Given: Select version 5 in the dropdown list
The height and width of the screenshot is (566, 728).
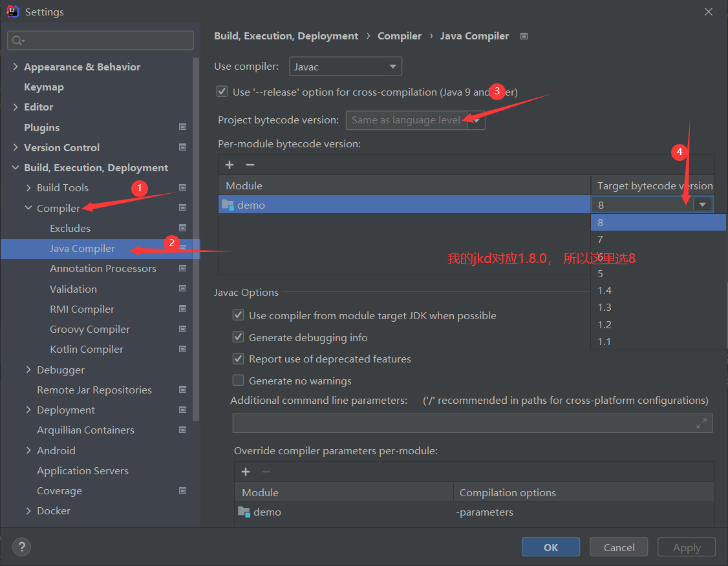Looking at the screenshot, I should click(658, 274).
